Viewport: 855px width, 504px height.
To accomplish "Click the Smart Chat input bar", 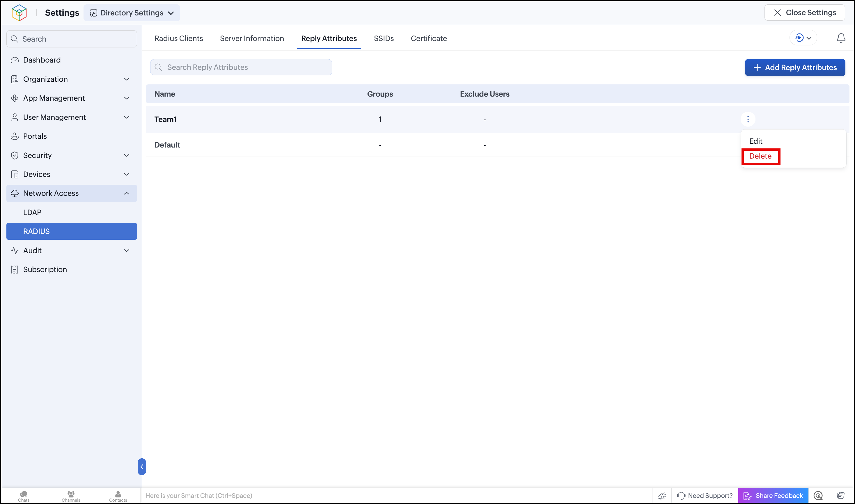I will click(x=396, y=496).
